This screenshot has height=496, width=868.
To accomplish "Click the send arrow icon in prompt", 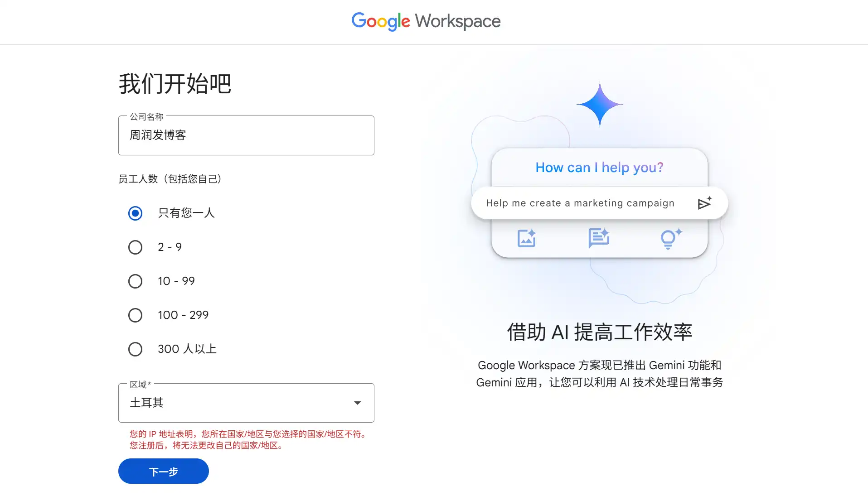I will [x=704, y=203].
